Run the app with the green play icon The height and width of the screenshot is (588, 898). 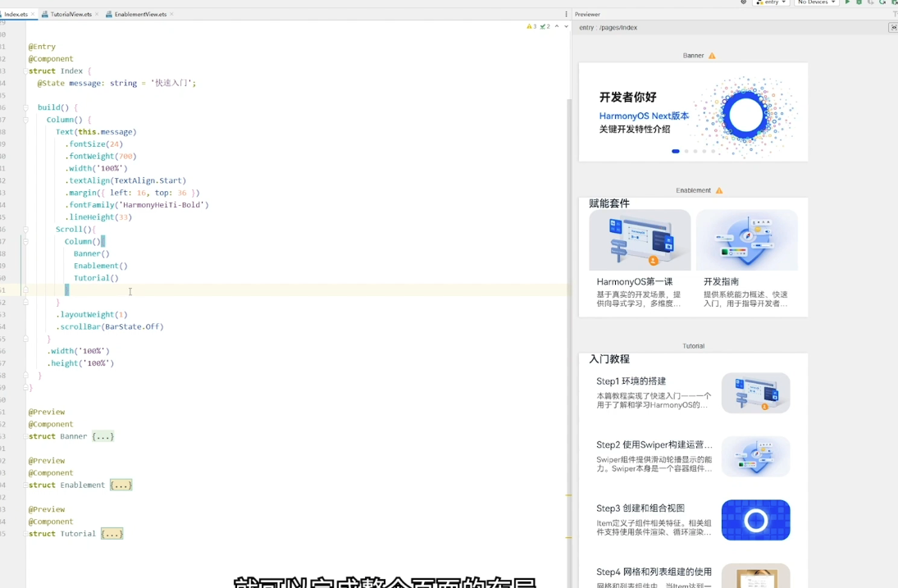848,2
